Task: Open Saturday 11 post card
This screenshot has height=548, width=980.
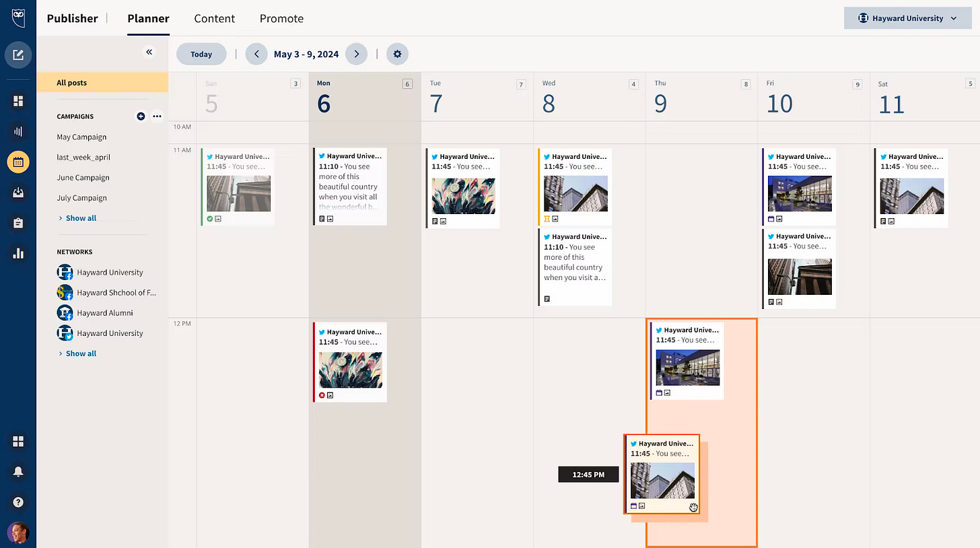Action: [x=911, y=188]
